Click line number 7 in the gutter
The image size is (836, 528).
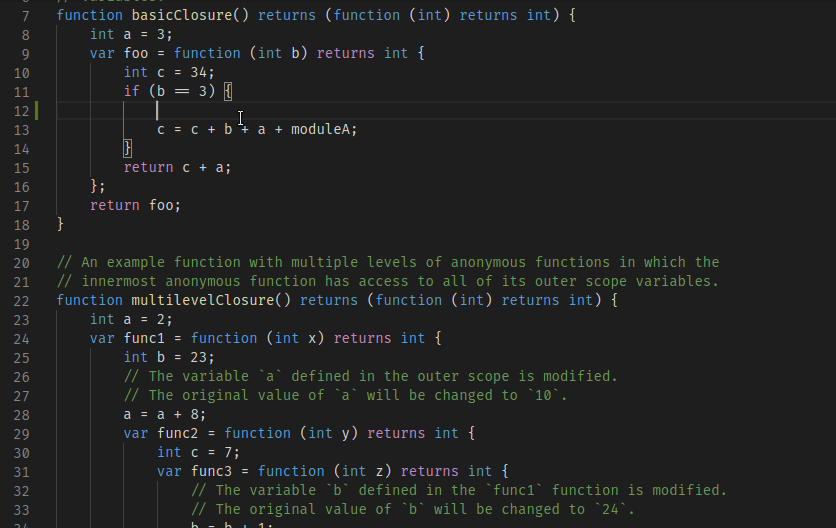pos(26,16)
